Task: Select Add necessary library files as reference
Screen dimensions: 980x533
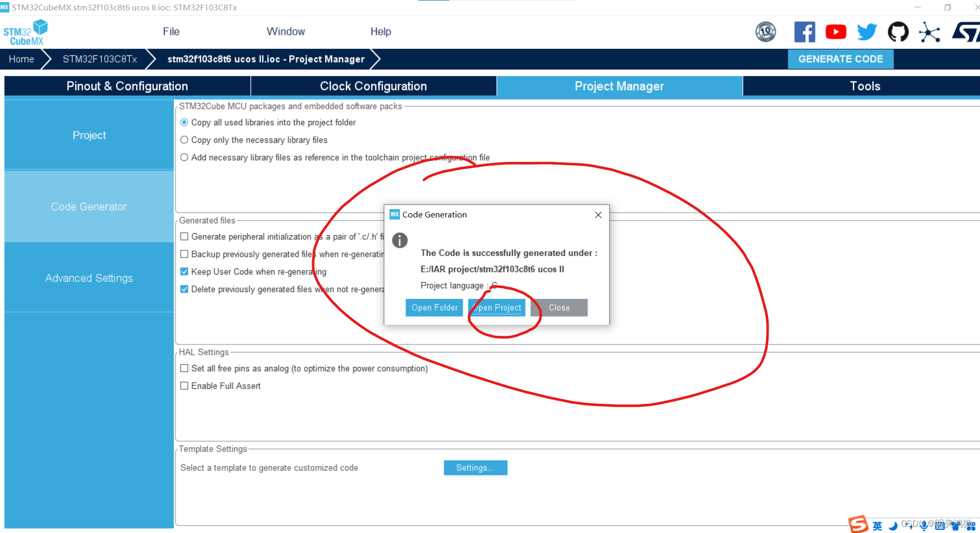Action: (184, 157)
